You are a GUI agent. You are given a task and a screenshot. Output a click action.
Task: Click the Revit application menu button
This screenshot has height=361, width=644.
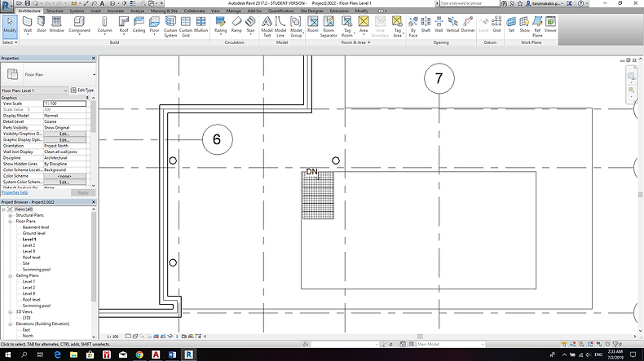7,6
